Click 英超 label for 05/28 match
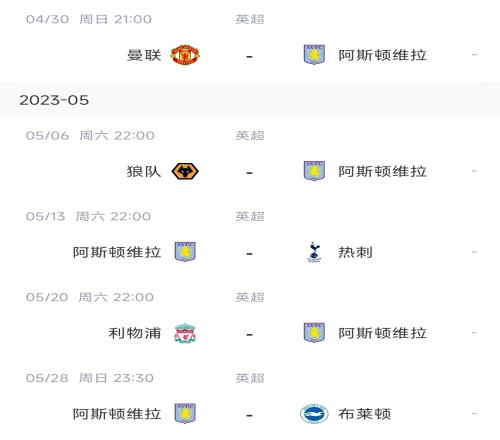Image resolution: width=500 pixels, height=440 pixels. point(250,378)
